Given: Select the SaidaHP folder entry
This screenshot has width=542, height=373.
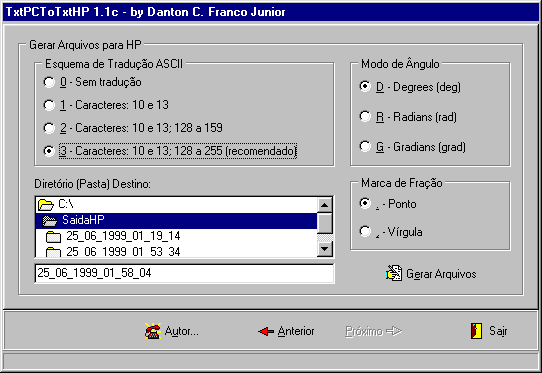Looking at the screenshot, I should click(x=176, y=220).
